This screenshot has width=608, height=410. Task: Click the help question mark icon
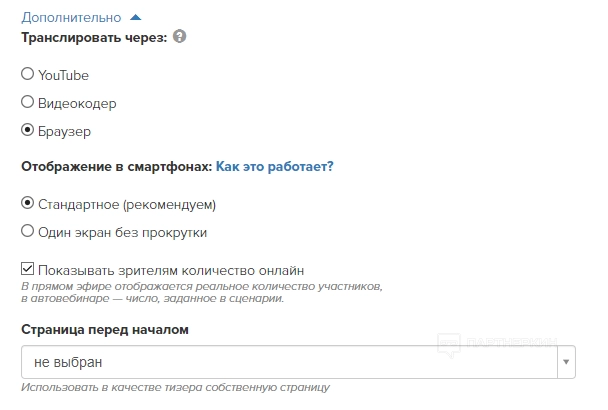pyautogui.click(x=180, y=37)
